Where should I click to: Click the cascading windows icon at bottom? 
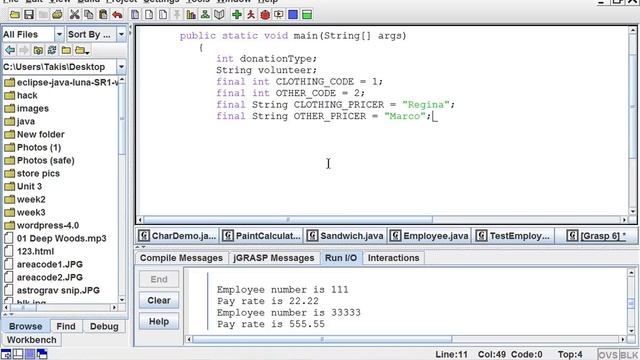pos(42,354)
